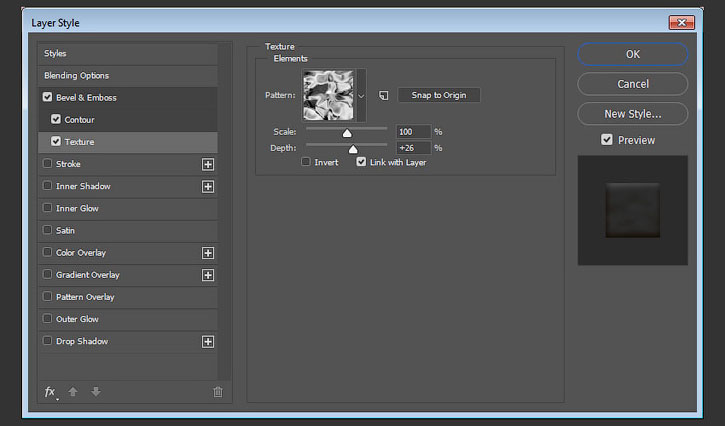Image resolution: width=725 pixels, height=426 pixels.
Task: Click the trash delete effect icon
Action: pyautogui.click(x=217, y=392)
